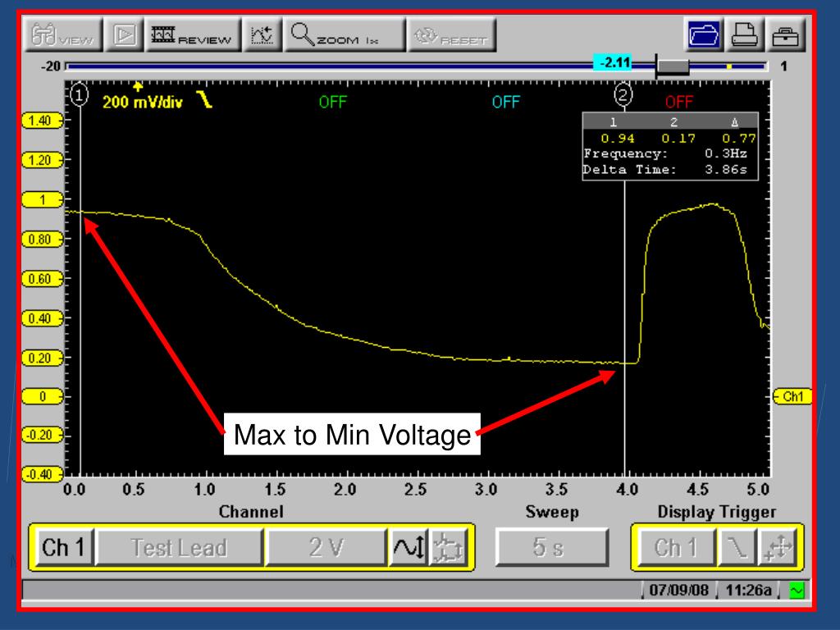Click the 0.80 voltage axis label
840x630 pixels.
(42, 239)
